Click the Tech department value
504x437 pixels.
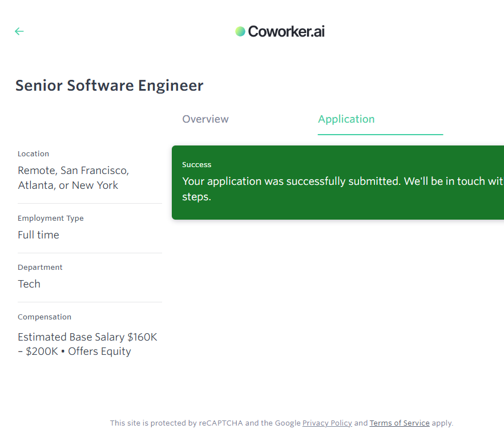[29, 284]
